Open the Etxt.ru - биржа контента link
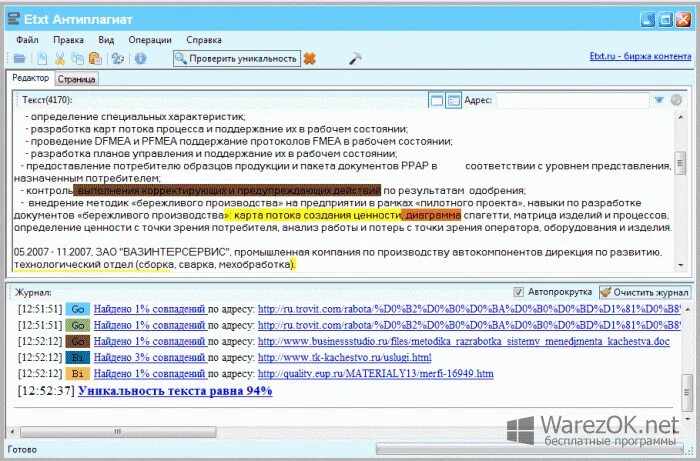Screen dimensions: 700x461 [x=640, y=56]
